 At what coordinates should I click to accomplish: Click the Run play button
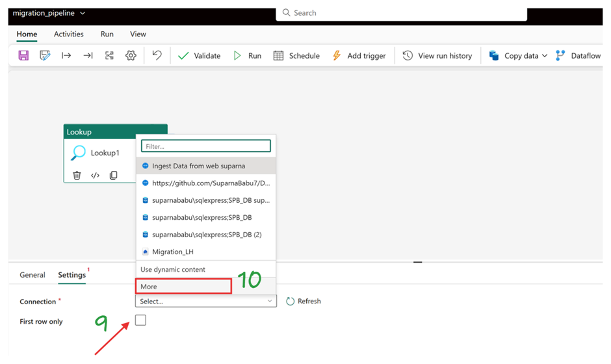[248, 56]
